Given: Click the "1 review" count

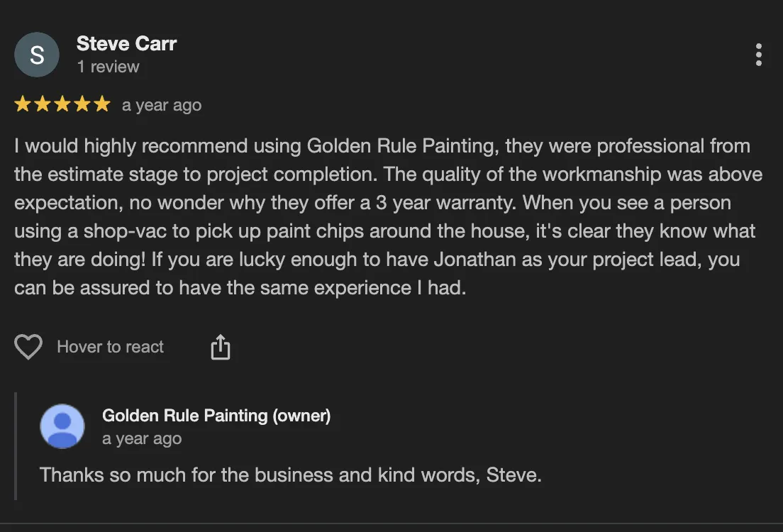Looking at the screenshot, I should 108,67.
